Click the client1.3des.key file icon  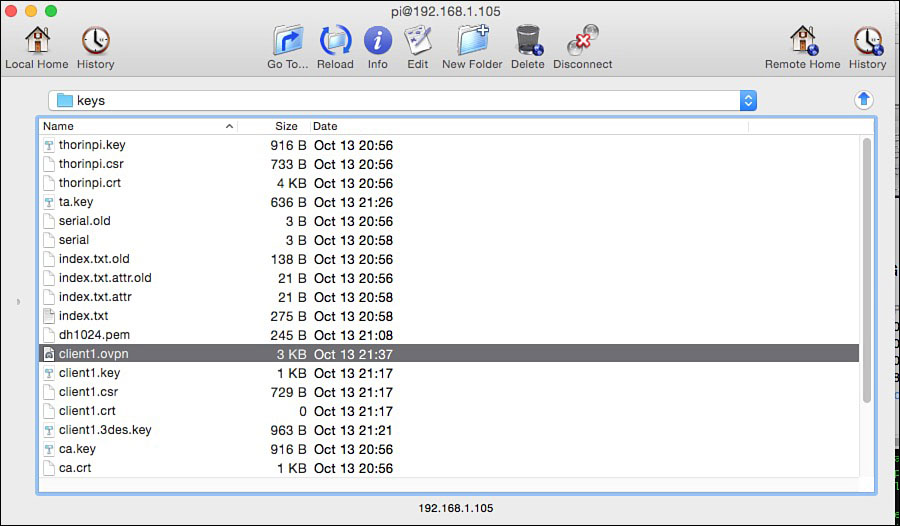pyautogui.click(x=49, y=430)
